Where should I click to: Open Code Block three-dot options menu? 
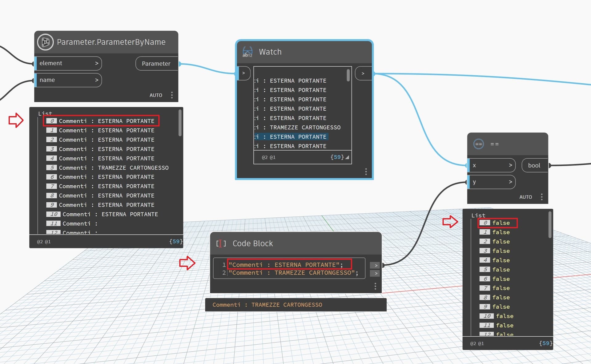click(x=375, y=286)
